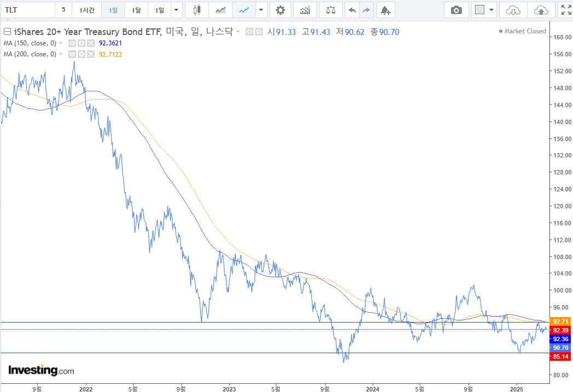Viewport: 573px width, 392px height.
Task: Click the red 92.39 price line label
Action: click(x=560, y=330)
